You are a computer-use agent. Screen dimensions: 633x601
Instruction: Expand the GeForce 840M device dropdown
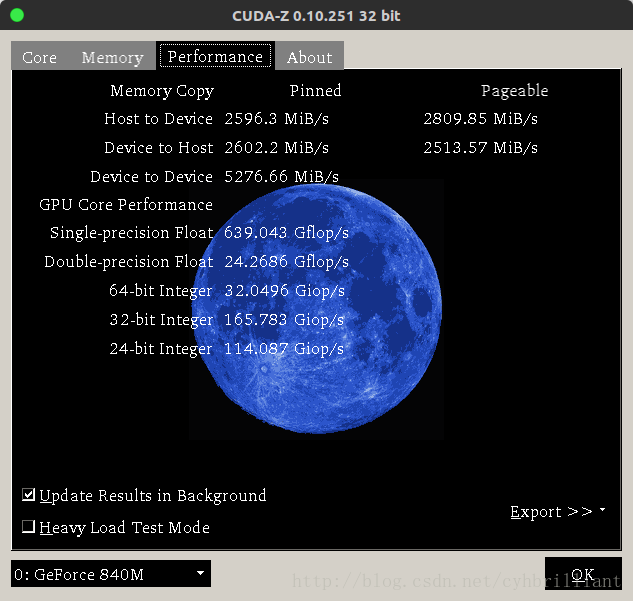point(111,574)
